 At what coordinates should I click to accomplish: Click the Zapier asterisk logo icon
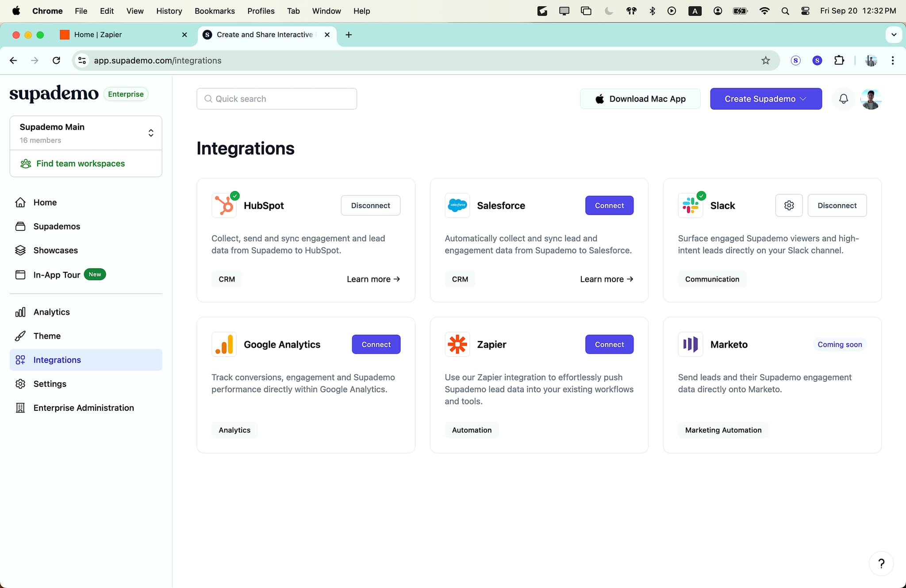click(x=457, y=344)
